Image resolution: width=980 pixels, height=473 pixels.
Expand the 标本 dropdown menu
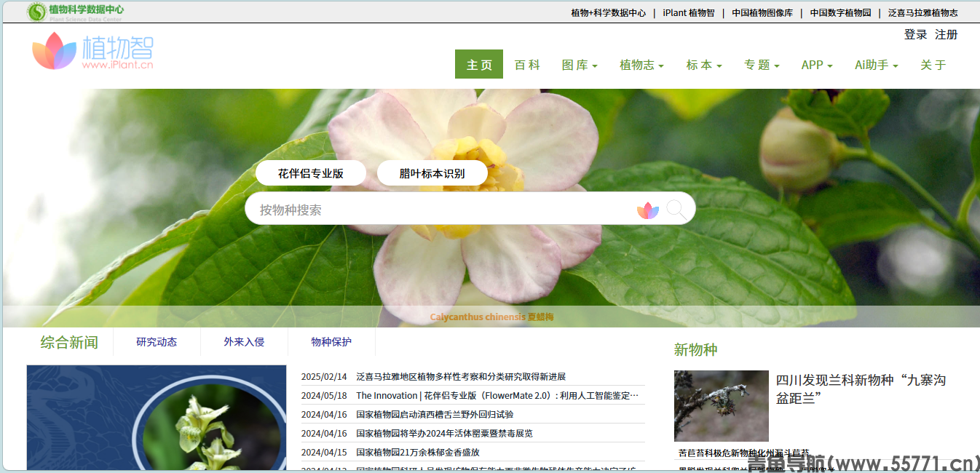704,65
